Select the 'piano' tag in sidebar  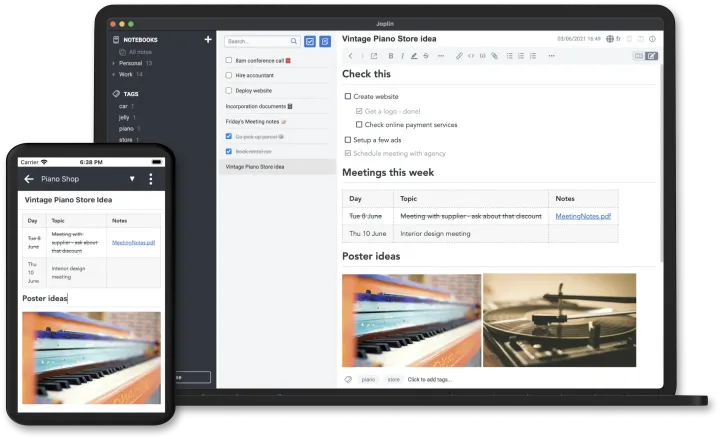pyautogui.click(x=126, y=128)
